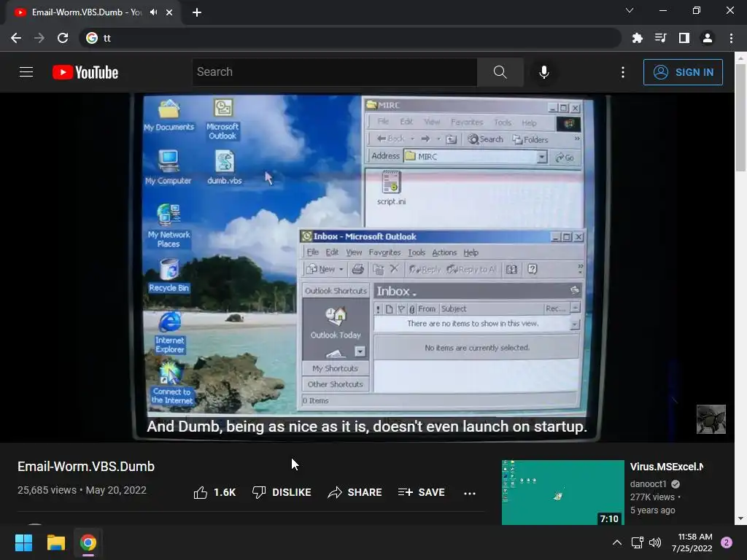Click the 25,685 views date text

click(x=82, y=490)
